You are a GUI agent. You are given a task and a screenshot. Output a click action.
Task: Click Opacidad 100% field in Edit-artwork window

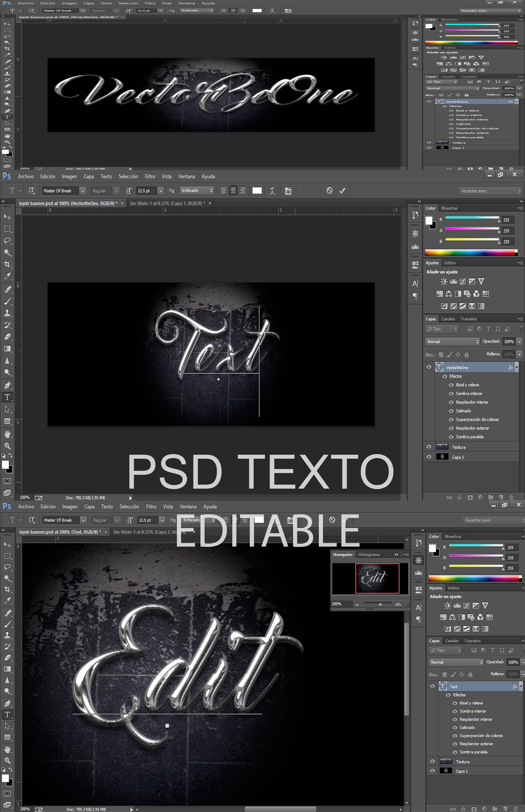513,662
